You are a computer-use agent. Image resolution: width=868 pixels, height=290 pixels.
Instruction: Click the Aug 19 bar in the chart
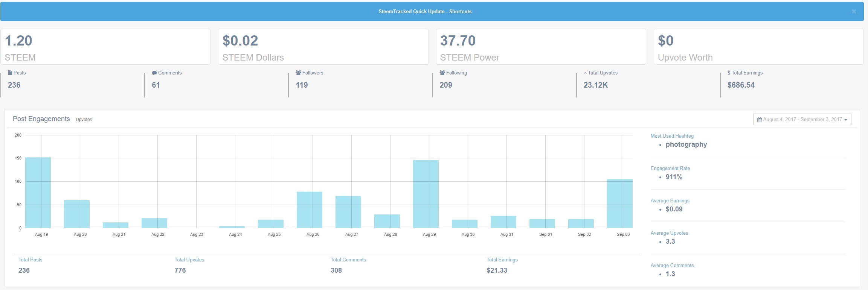tap(38, 193)
